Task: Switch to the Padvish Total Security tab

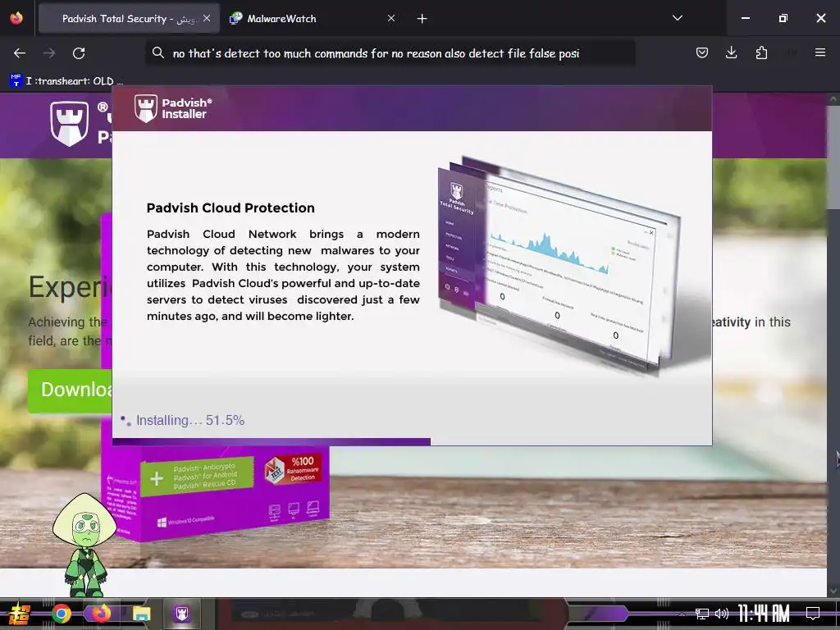Action: click(x=129, y=19)
